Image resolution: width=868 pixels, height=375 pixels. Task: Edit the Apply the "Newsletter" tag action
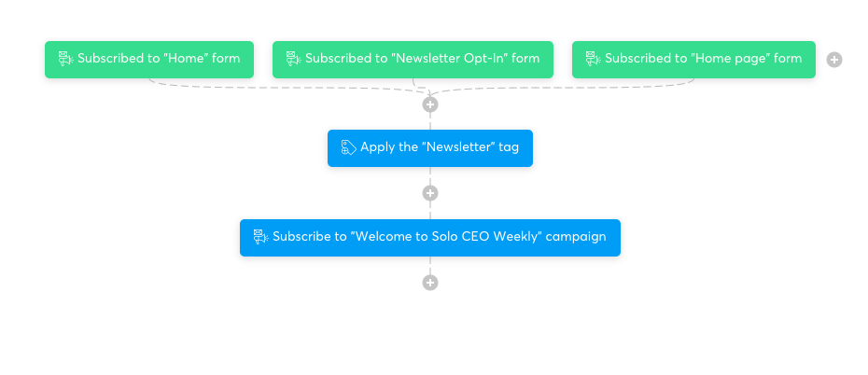click(x=430, y=148)
